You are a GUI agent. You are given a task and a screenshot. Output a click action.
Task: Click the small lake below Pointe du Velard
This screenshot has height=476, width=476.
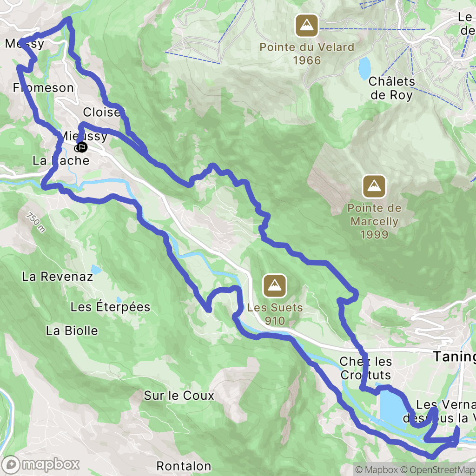point(364,68)
